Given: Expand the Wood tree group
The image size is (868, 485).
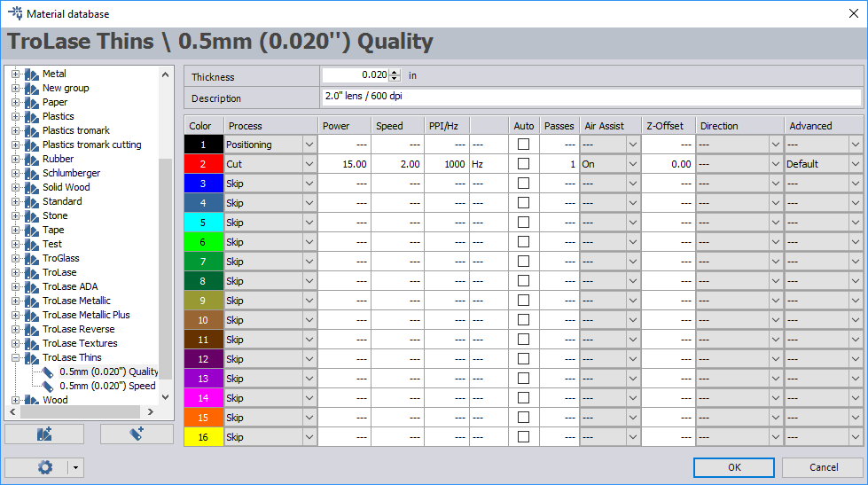Looking at the screenshot, I should click(x=15, y=400).
